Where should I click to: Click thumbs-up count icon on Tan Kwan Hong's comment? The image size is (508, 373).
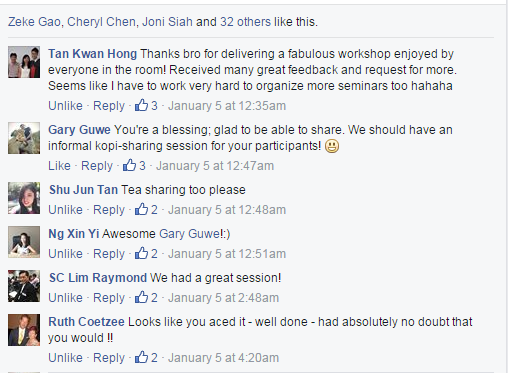[141, 105]
